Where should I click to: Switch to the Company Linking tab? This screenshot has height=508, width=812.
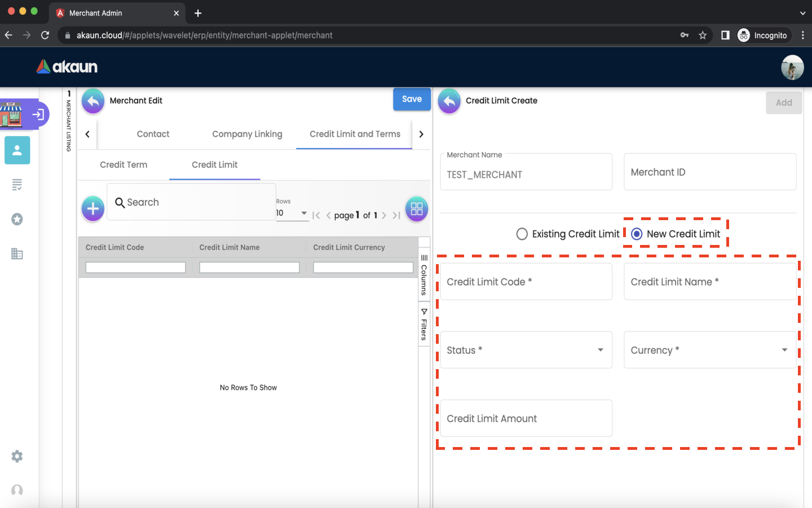247,134
